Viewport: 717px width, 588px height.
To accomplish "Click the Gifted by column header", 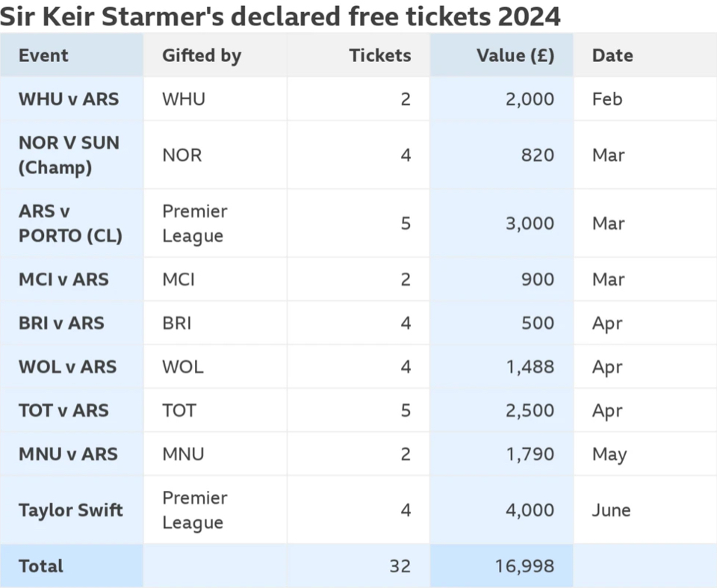I will point(201,56).
